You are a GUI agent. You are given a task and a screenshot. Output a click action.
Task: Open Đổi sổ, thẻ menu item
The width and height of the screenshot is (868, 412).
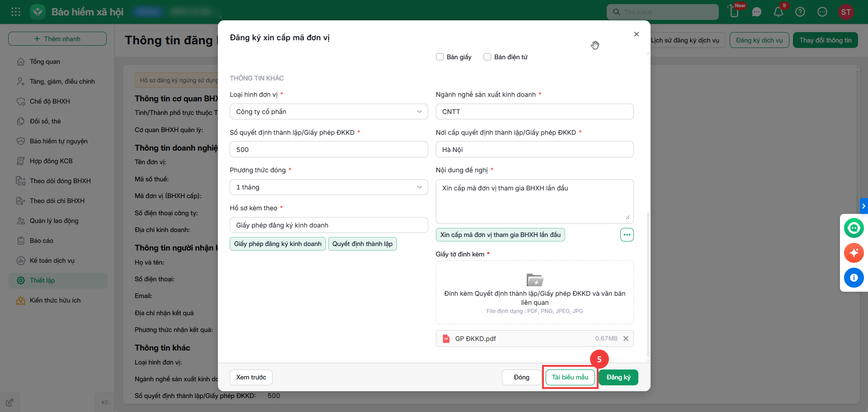click(x=58, y=121)
